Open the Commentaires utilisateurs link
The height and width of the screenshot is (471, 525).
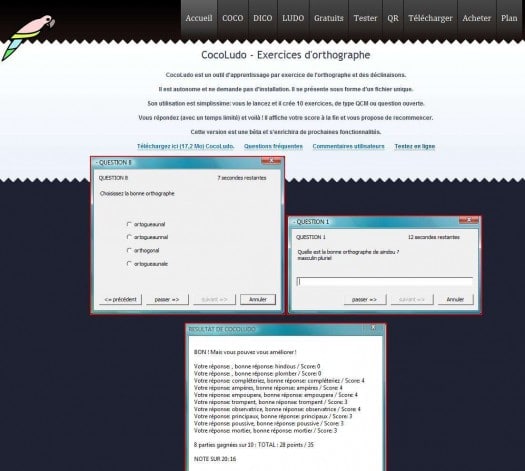pos(348,146)
